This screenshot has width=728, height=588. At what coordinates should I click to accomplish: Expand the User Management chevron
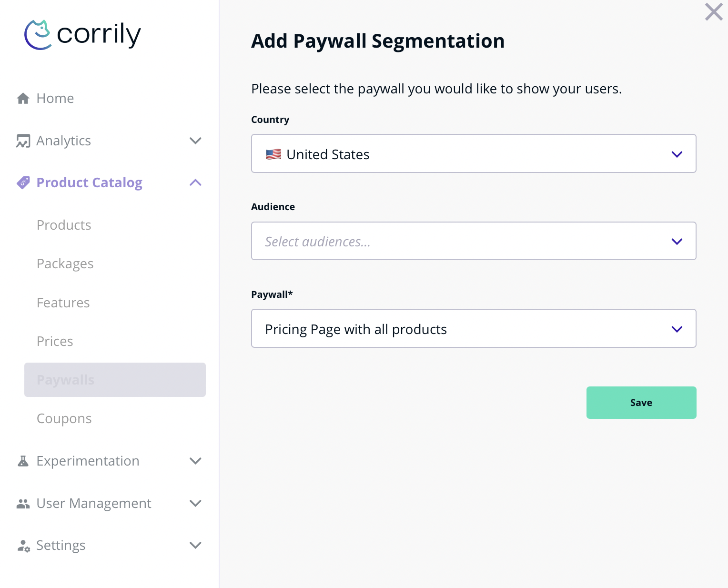(195, 503)
